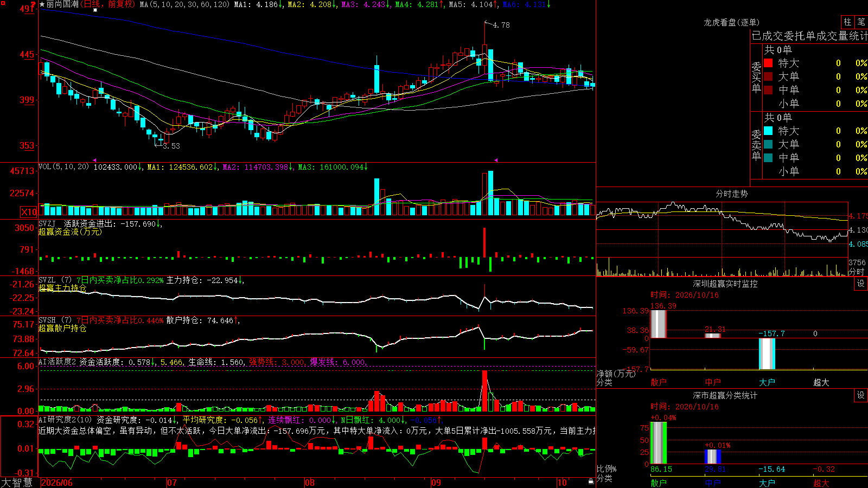Click the X10 volume scale marker
Viewport: 868px width, 488px height.
click(x=29, y=212)
